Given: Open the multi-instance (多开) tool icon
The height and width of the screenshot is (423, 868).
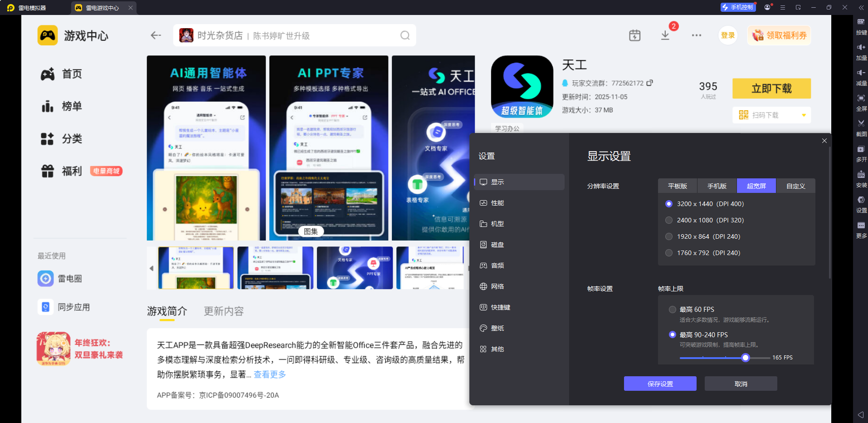Looking at the screenshot, I should point(861,149).
